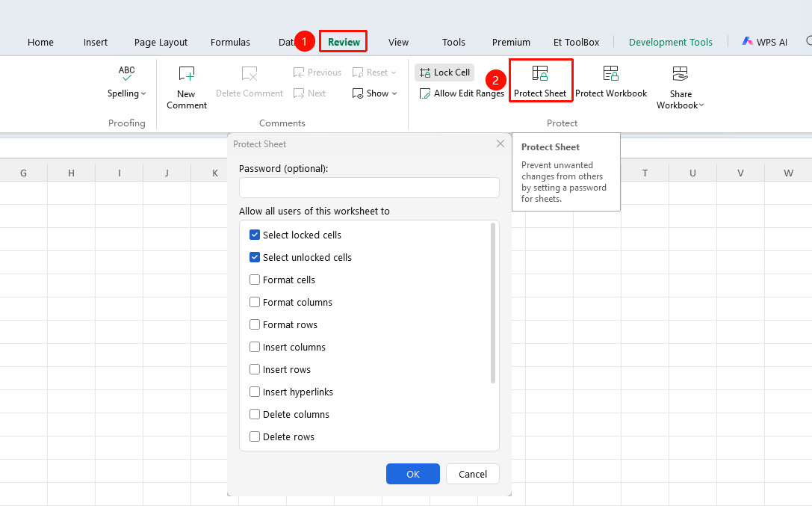
Task: Click the Protect Sheet icon
Action: [540, 73]
